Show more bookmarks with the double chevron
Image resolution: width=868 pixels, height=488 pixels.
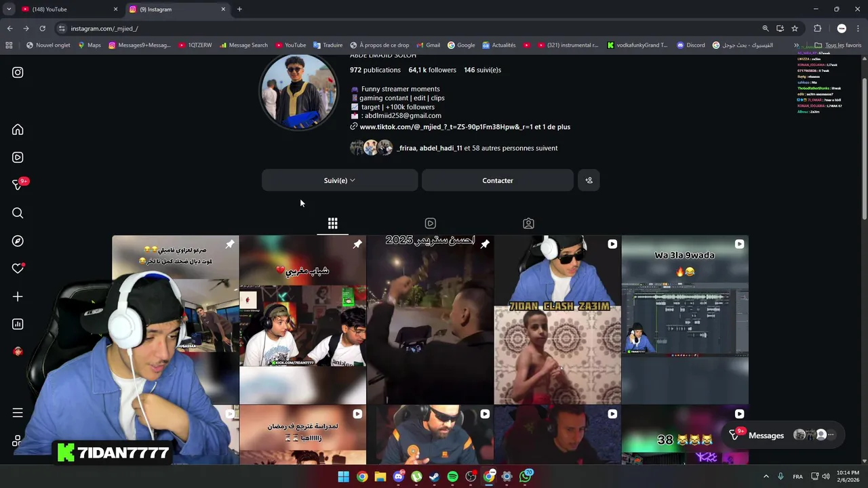click(797, 45)
